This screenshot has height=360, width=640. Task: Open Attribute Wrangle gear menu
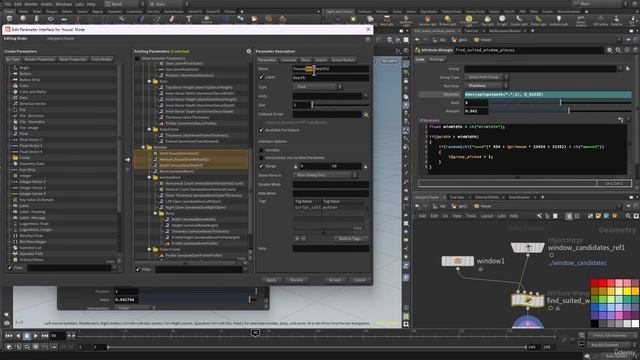pyautogui.click(x=609, y=50)
